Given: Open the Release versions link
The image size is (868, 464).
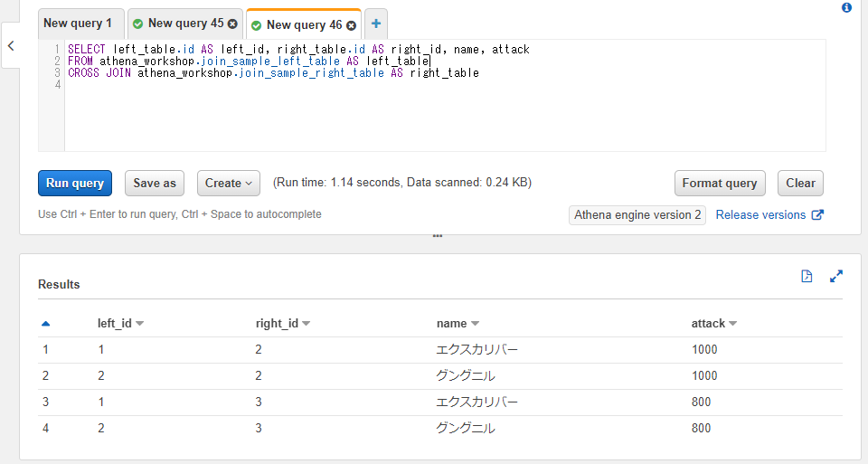Looking at the screenshot, I should (x=769, y=215).
